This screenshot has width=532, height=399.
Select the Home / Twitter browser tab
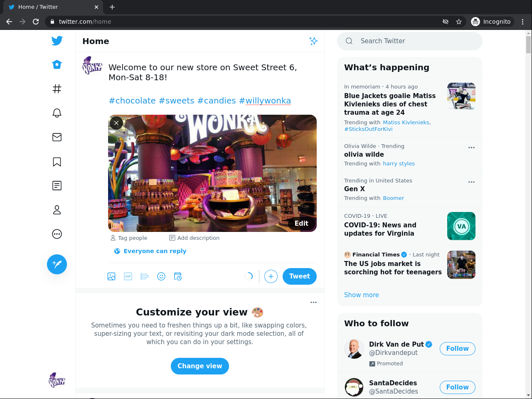pos(53,7)
